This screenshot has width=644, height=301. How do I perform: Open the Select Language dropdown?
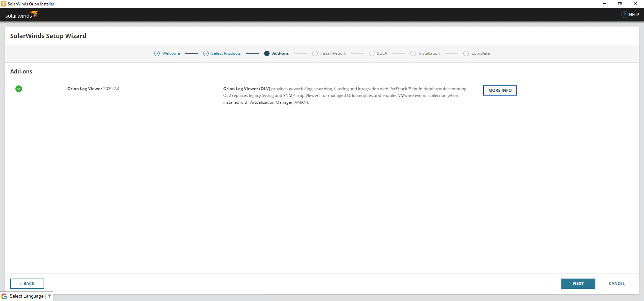pos(27,296)
